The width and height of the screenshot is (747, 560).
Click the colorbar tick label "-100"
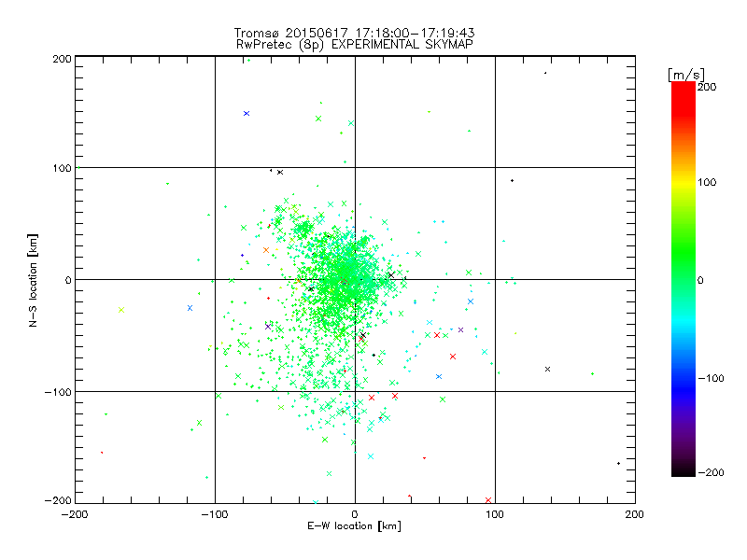pos(711,378)
